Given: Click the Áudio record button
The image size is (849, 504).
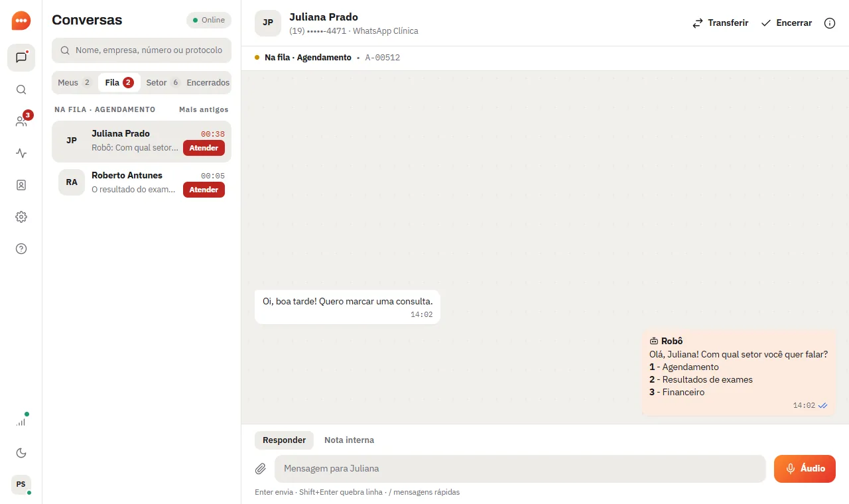Looking at the screenshot, I should pos(805,469).
